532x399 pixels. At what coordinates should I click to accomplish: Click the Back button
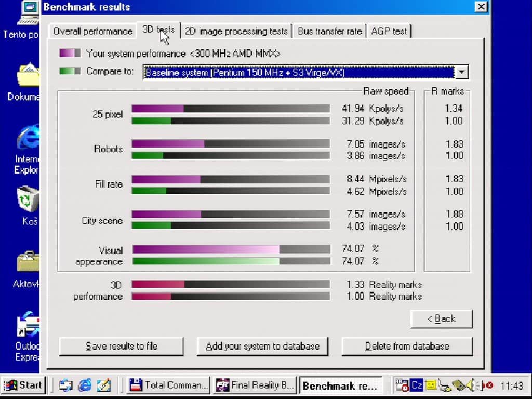click(x=441, y=319)
